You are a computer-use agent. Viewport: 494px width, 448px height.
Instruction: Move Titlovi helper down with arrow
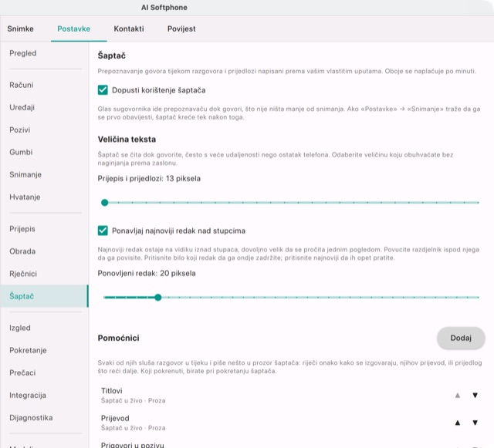[x=475, y=395]
